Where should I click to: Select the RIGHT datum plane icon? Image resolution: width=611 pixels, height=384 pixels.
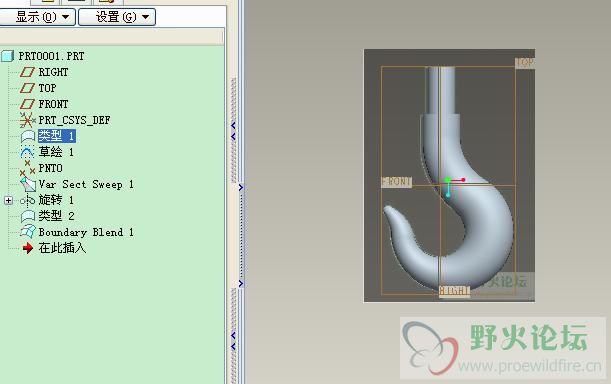(27, 72)
